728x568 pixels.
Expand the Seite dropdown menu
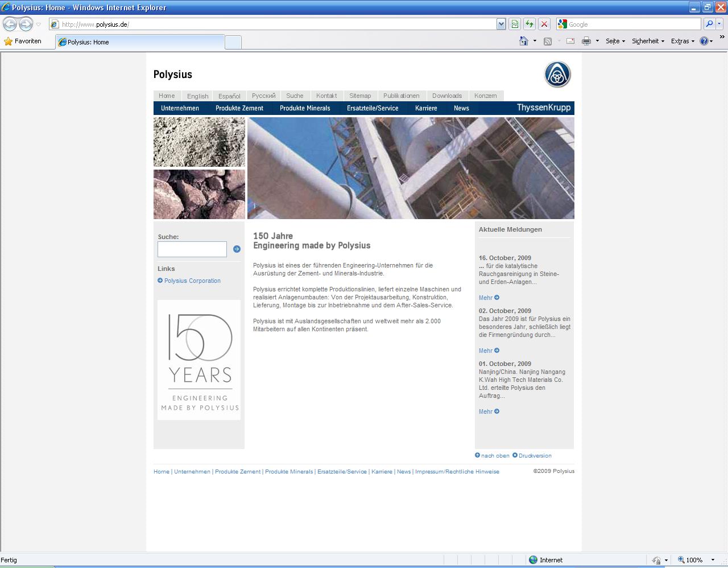[615, 41]
